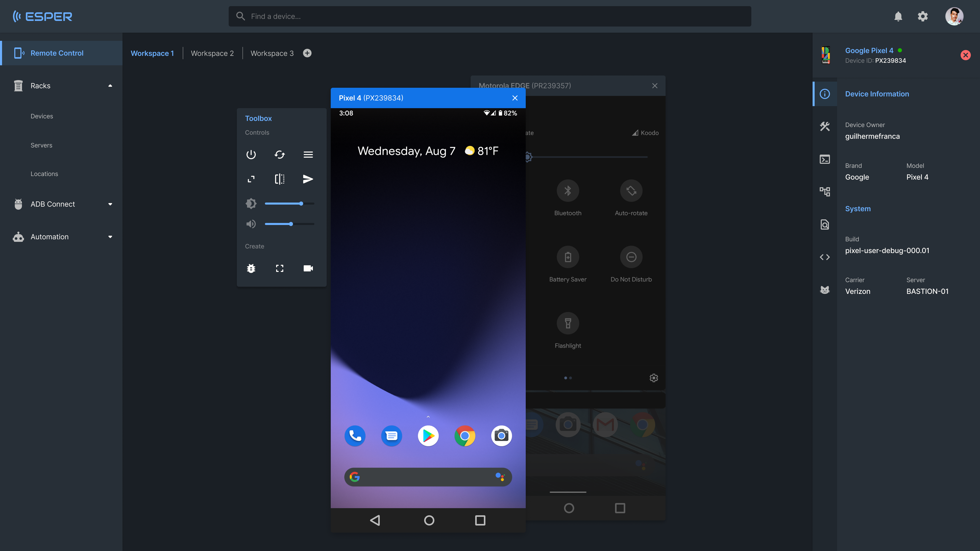Click the power icon in Toolbox
980x551 pixels.
[x=251, y=155]
